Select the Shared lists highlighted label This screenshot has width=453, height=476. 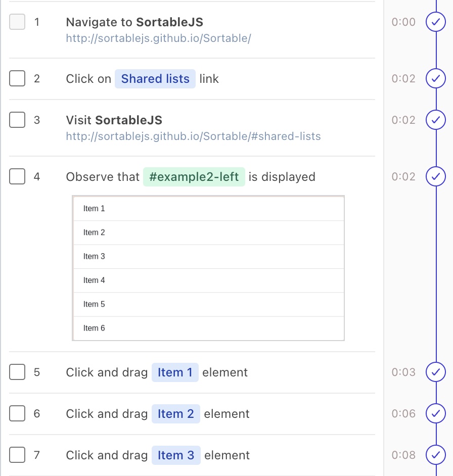(155, 78)
